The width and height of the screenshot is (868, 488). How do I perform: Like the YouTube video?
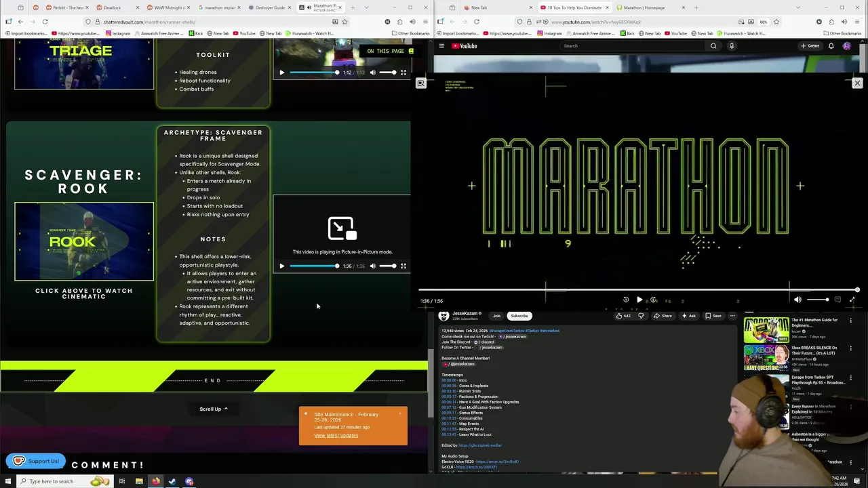(623, 316)
